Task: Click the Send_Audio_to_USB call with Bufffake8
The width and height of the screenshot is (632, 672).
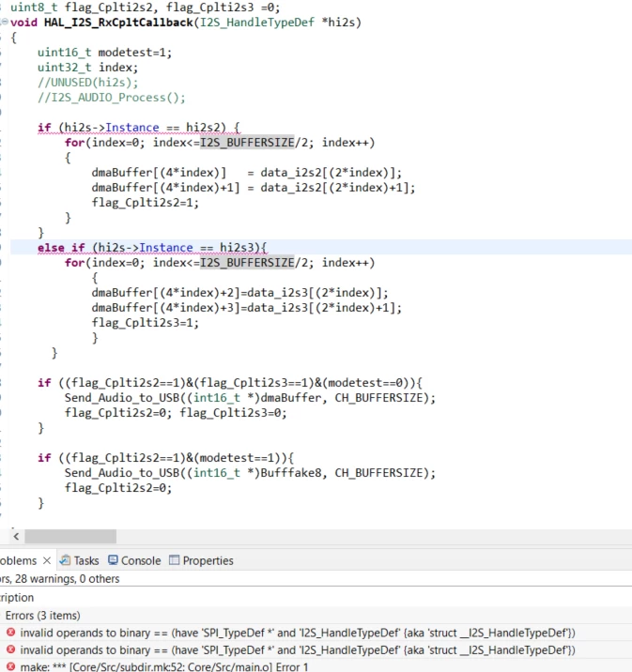Action: coord(250,473)
